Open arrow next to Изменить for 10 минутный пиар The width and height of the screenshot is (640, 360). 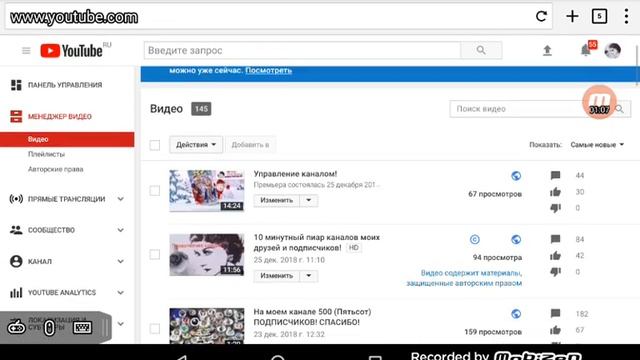[x=309, y=276]
